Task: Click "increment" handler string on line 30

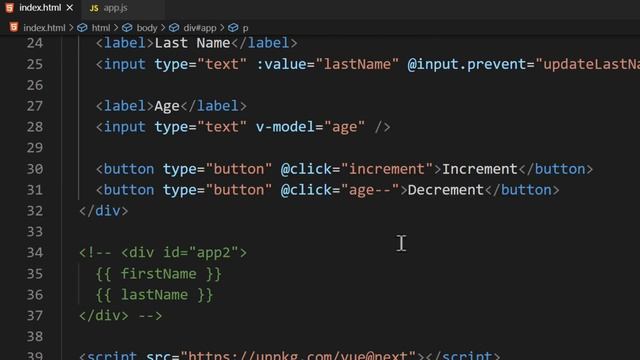Action: (387, 169)
